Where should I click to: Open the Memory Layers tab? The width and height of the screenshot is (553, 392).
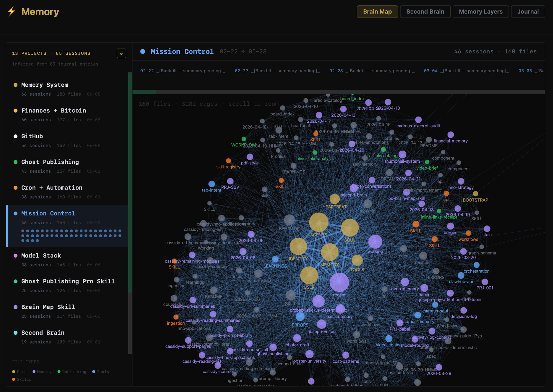(x=481, y=12)
